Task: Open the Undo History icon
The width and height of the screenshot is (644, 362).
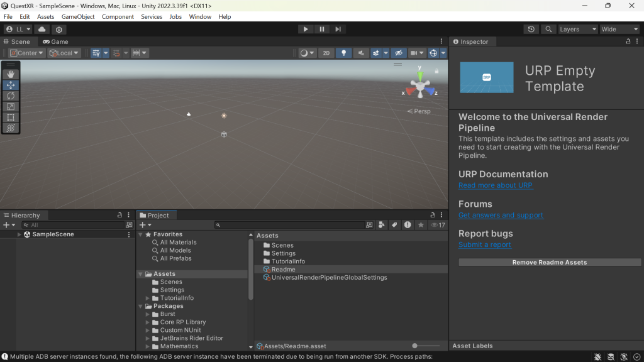Action: (531, 29)
